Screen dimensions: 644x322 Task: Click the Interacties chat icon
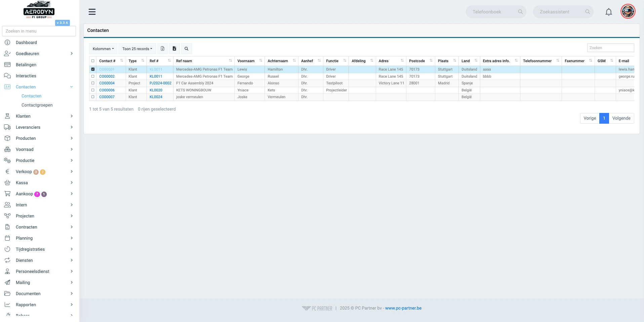click(7, 76)
